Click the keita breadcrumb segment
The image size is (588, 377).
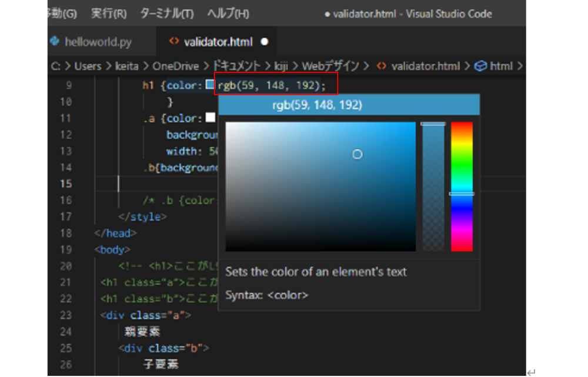[127, 66]
